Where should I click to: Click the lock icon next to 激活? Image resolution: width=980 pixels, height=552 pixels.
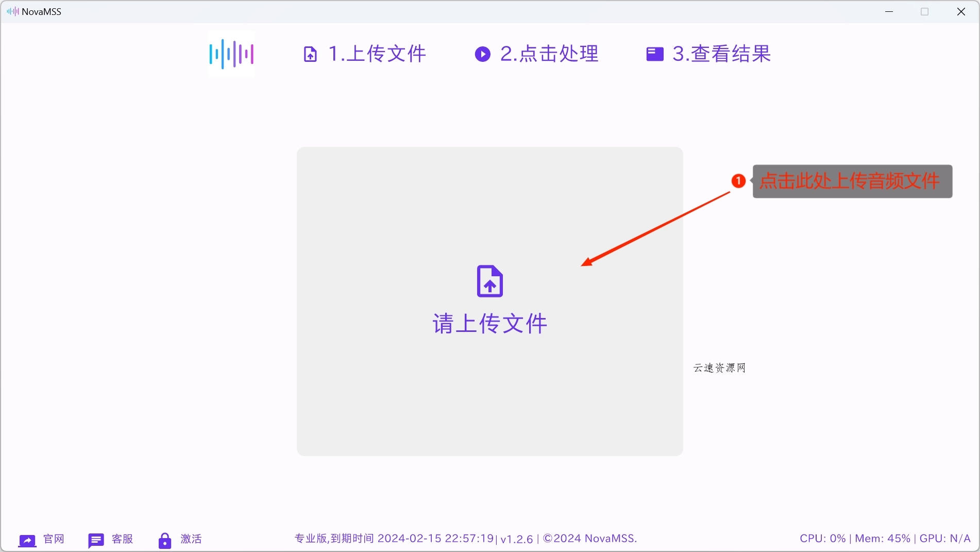click(x=164, y=539)
